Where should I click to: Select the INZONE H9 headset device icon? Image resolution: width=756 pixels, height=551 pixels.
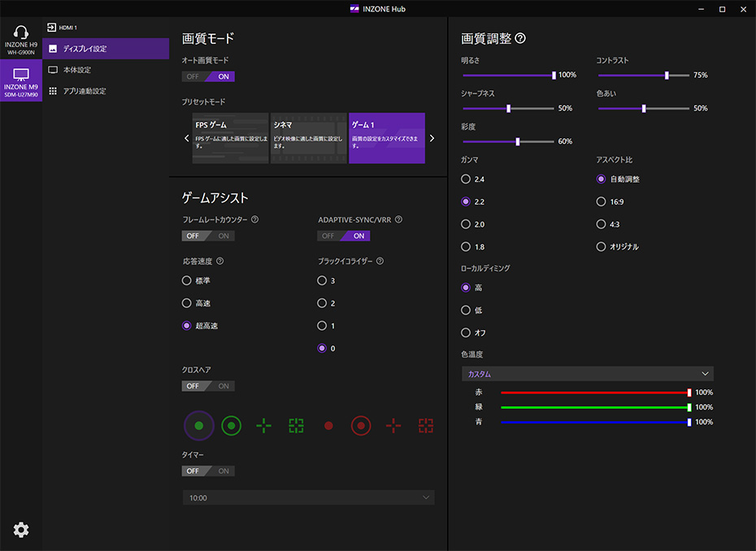pyautogui.click(x=21, y=39)
